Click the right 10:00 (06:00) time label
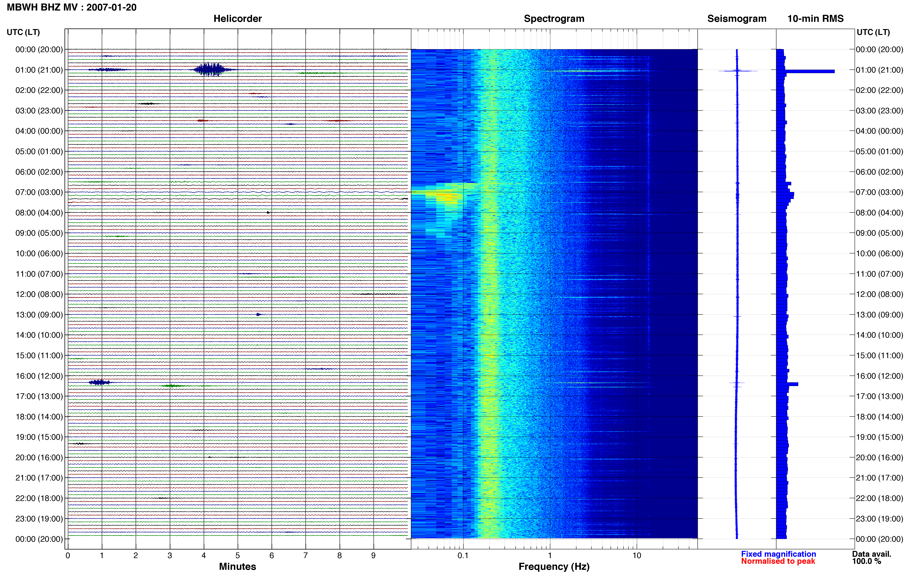 879,253
